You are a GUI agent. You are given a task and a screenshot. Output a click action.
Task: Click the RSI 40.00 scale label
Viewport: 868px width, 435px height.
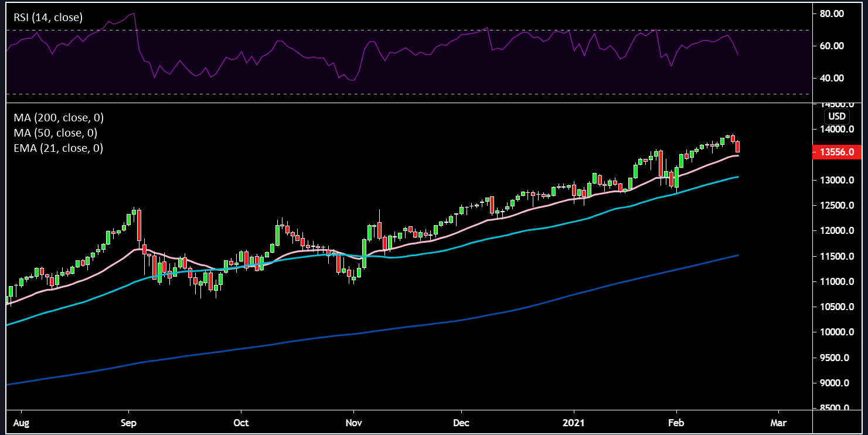[x=831, y=78]
